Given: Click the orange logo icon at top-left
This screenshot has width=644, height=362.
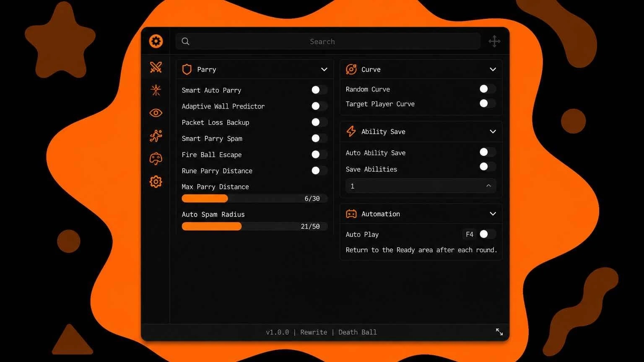Looking at the screenshot, I should pos(156,41).
